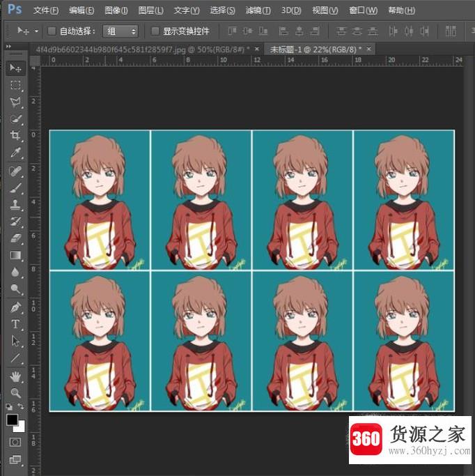Switch to the 4f4d9b66...jpg document tab

[x=142, y=49]
